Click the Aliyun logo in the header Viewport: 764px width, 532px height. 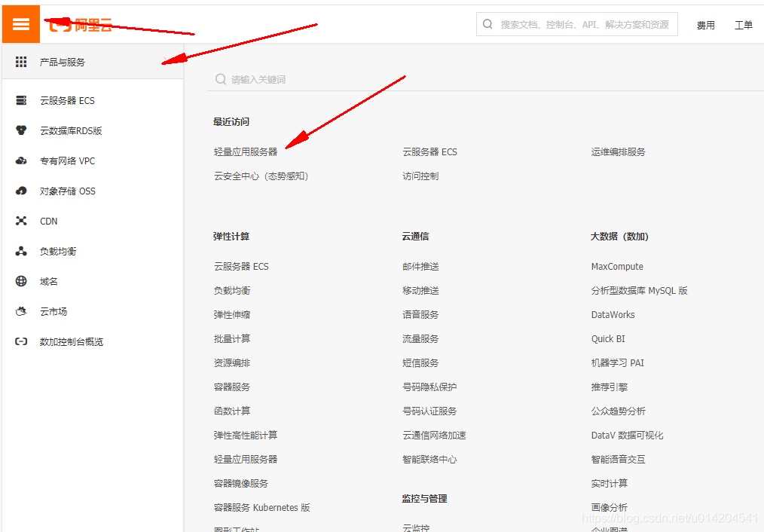coord(81,25)
